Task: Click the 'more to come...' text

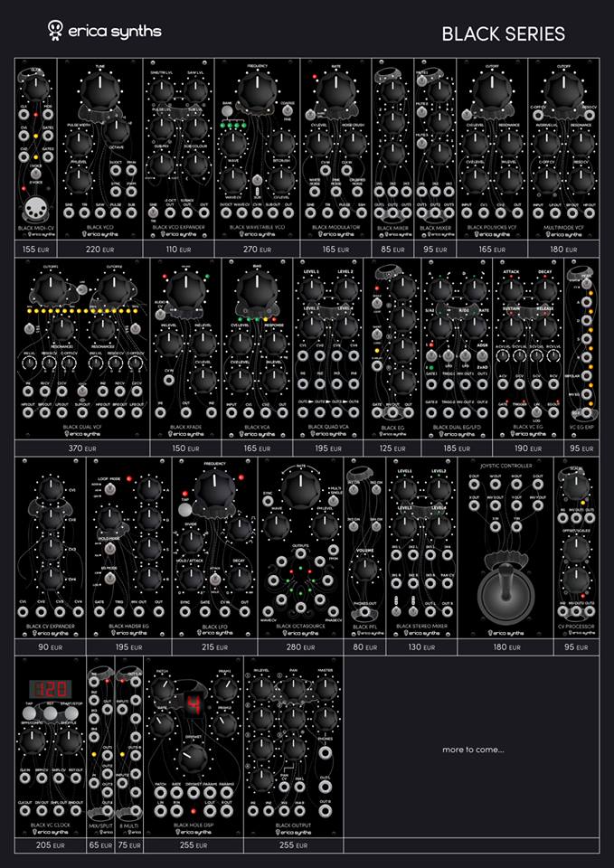Action: pyautogui.click(x=473, y=750)
